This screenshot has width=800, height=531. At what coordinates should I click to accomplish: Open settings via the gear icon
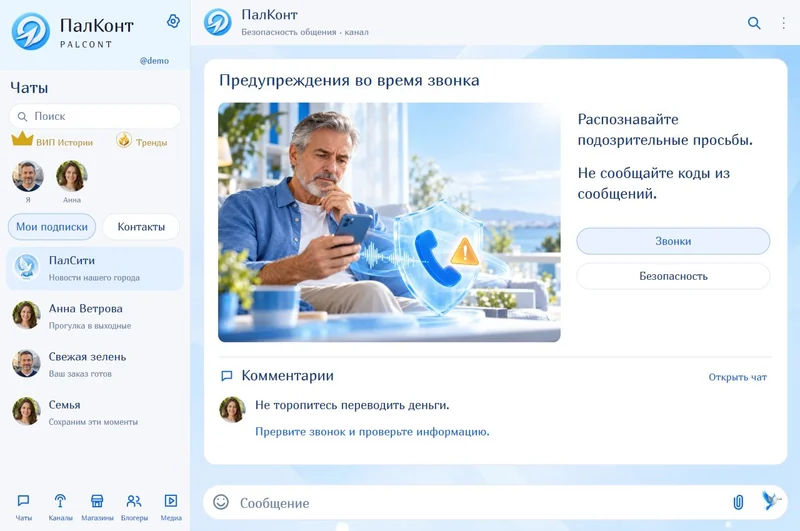pyautogui.click(x=173, y=21)
